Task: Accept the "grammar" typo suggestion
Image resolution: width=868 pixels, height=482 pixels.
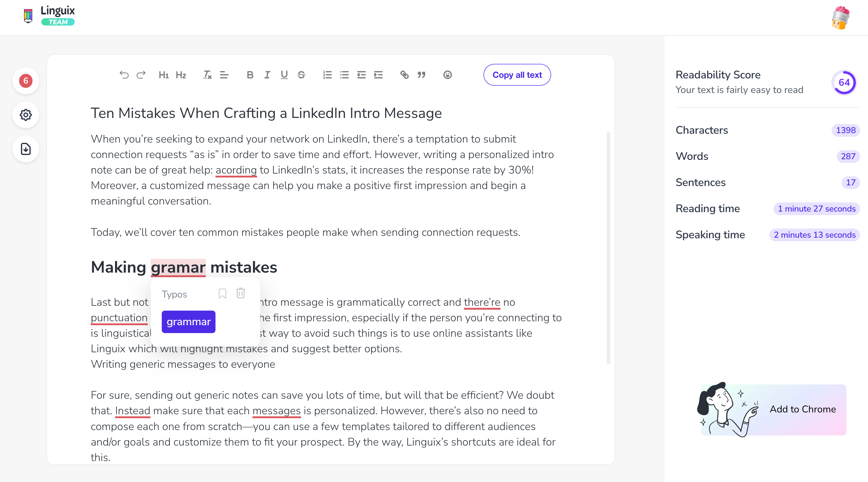Action: (x=188, y=322)
